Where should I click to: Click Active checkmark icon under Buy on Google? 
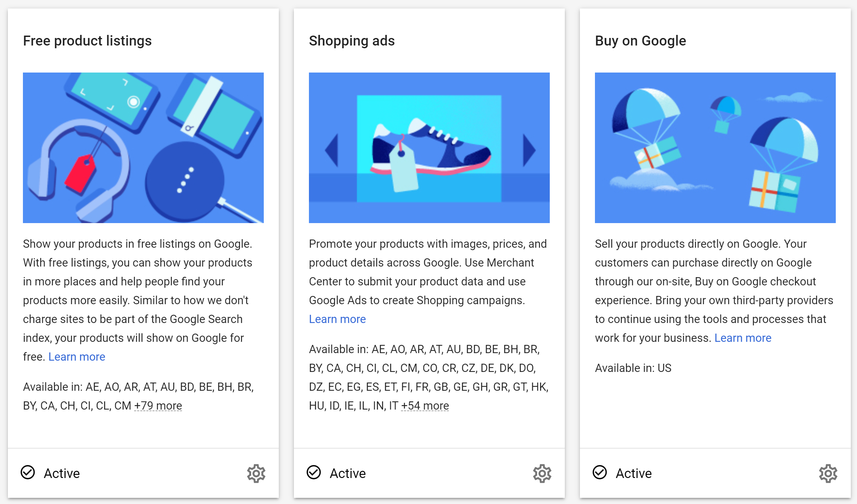600,473
